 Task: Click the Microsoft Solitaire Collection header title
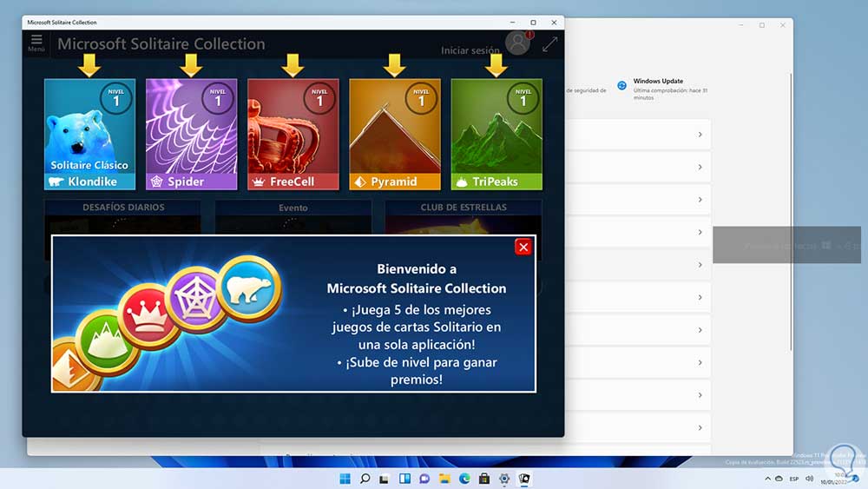[161, 43]
